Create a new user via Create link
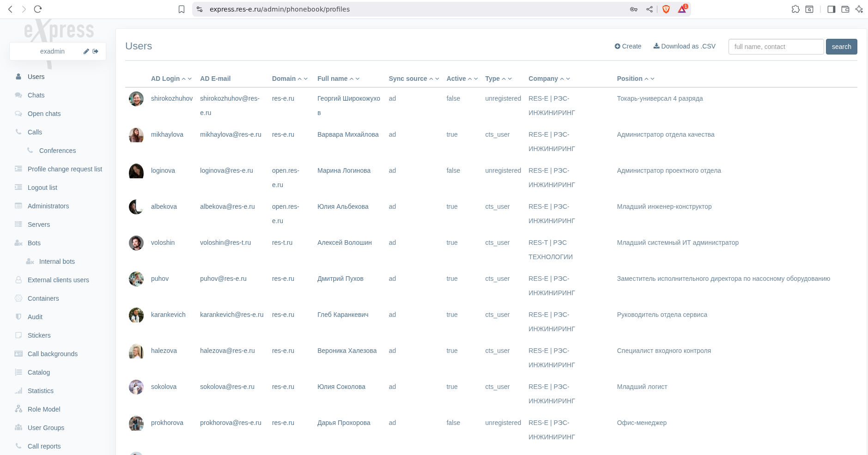868x455 pixels. (628, 46)
